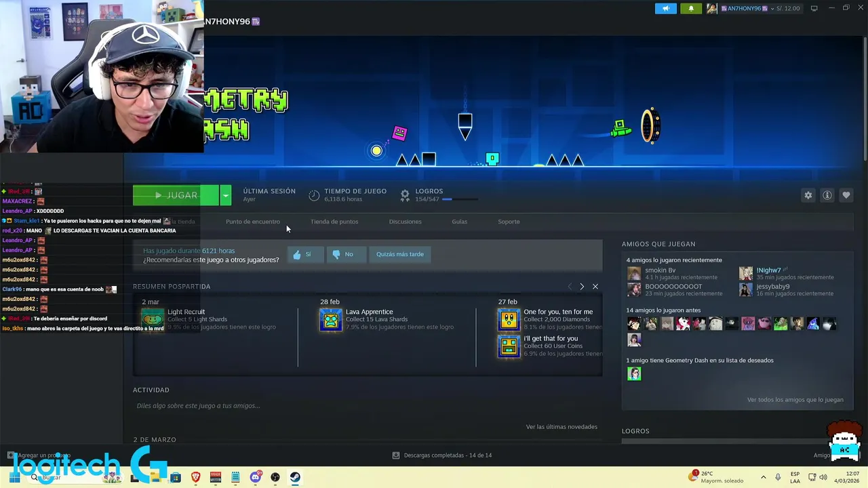
Task: Switch to the Discusiones tab
Action: click(x=405, y=222)
